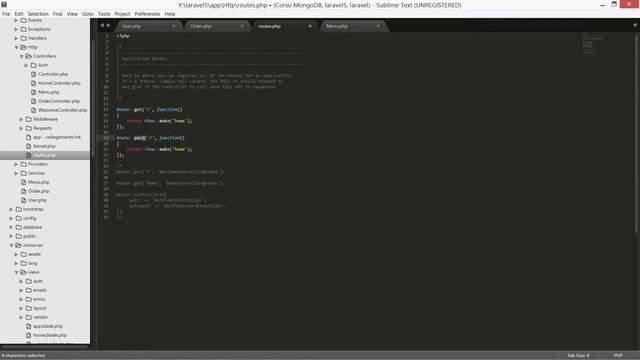Image resolution: width=640 pixels, height=360 pixels.
Task: Click the Controller.php file icon in sidebar
Action: point(34,74)
